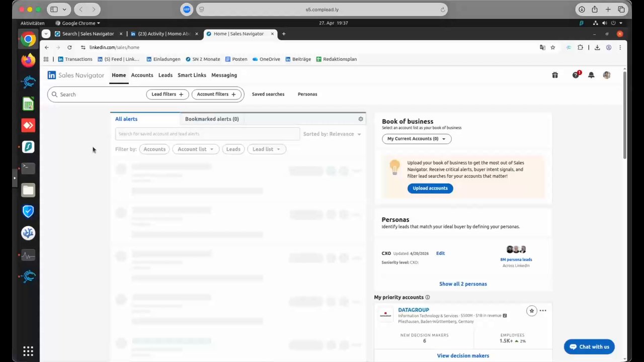
Task: Open Personas link beside Saved searches
Action: click(307, 94)
